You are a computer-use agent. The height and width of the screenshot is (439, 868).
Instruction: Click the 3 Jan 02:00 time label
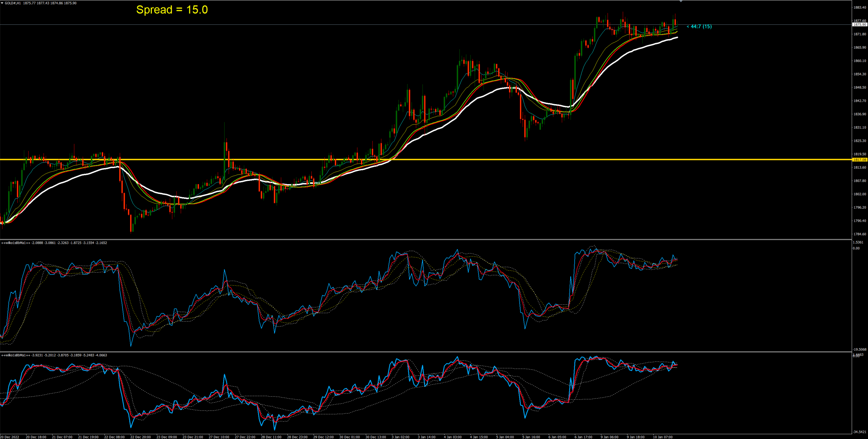[400, 437]
